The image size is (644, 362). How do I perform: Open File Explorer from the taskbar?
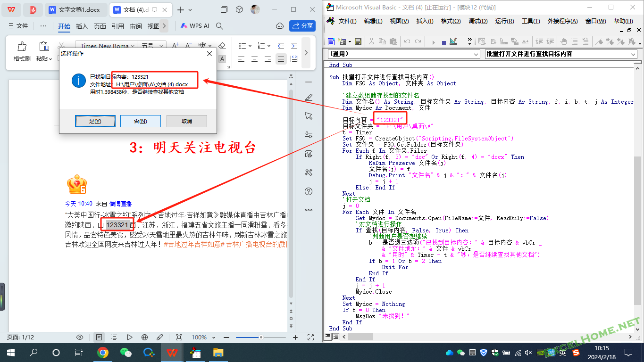click(x=218, y=352)
